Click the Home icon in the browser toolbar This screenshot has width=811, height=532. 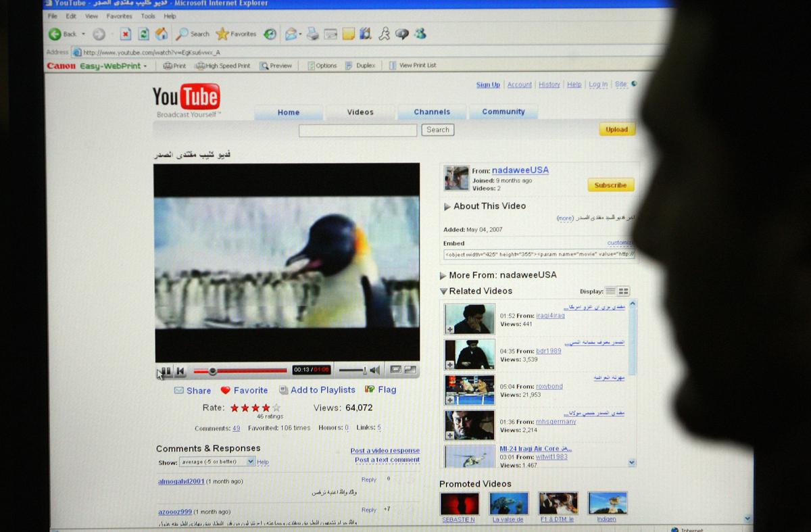point(160,33)
